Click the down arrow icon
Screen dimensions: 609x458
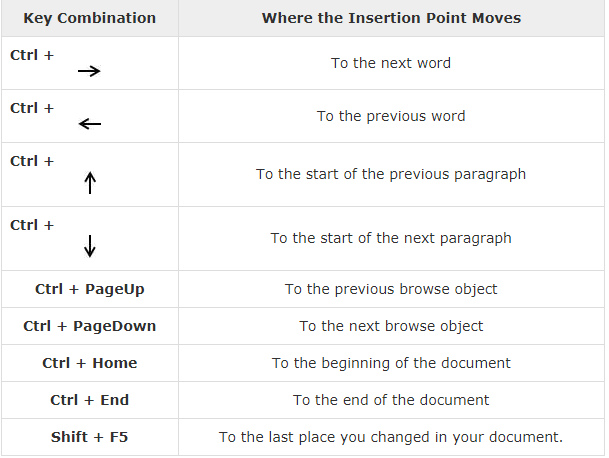tap(90, 246)
